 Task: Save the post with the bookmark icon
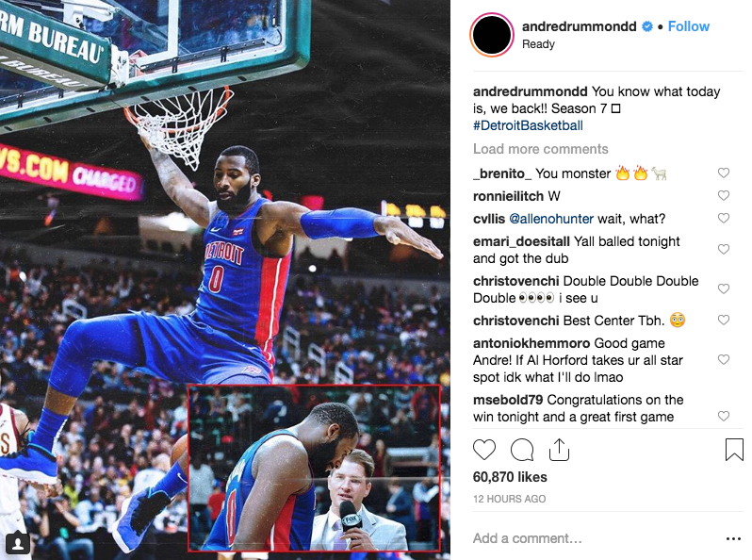pos(734,450)
